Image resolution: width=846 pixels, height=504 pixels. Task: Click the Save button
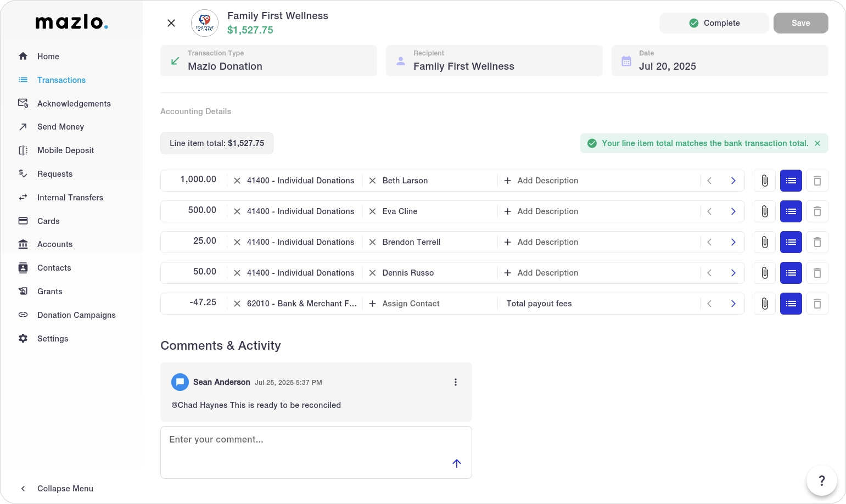pos(800,23)
